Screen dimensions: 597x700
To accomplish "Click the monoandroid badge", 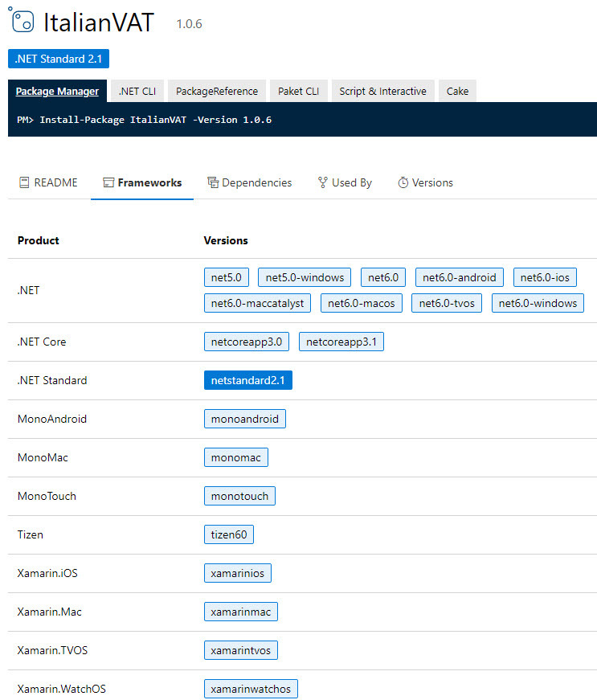I will [245, 419].
